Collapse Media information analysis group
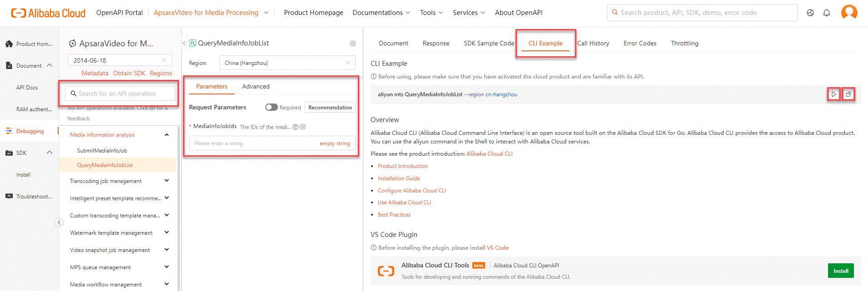The width and height of the screenshot is (868, 291). (x=166, y=135)
